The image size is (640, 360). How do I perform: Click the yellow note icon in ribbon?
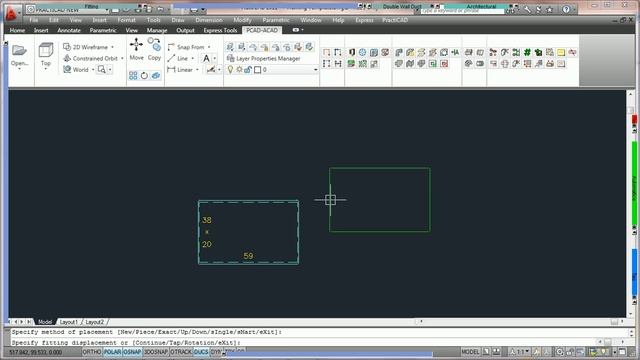[x=561, y=52]
